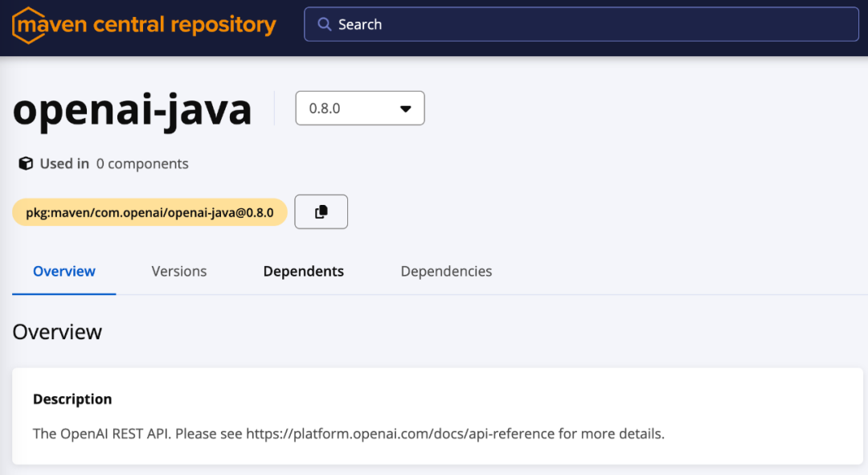The image size is (868, 475).
Task: Switch to the Overview tab
Action: pos(64,272)
